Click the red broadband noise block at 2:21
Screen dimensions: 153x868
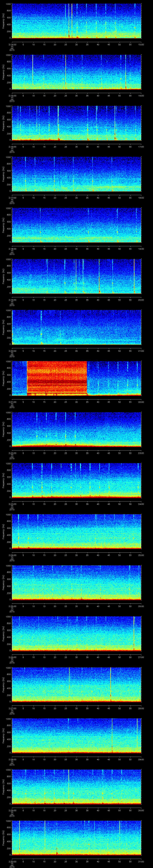tap(57, 378)
